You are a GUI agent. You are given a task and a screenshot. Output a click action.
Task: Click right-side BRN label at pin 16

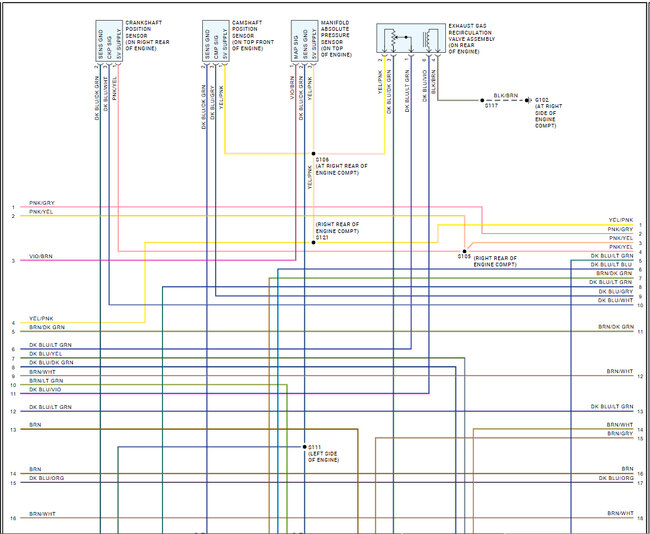point(628,469)
